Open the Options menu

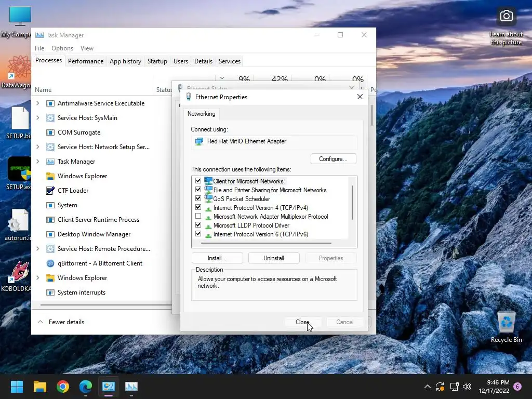coord(62,48)
